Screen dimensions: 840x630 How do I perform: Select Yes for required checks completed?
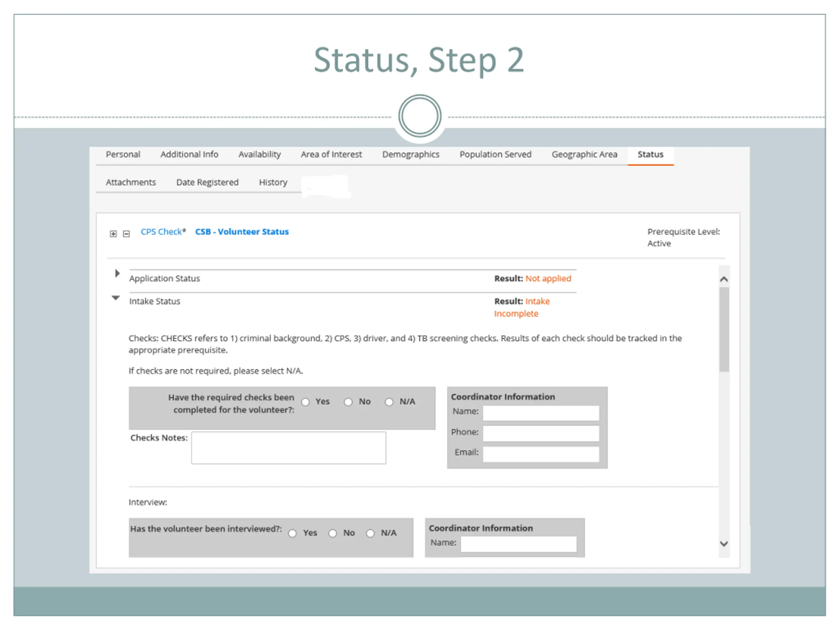click(x=306, y=402)
